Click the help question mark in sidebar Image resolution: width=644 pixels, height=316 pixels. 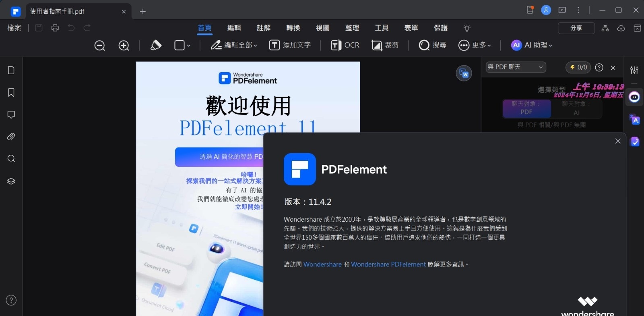11,300
